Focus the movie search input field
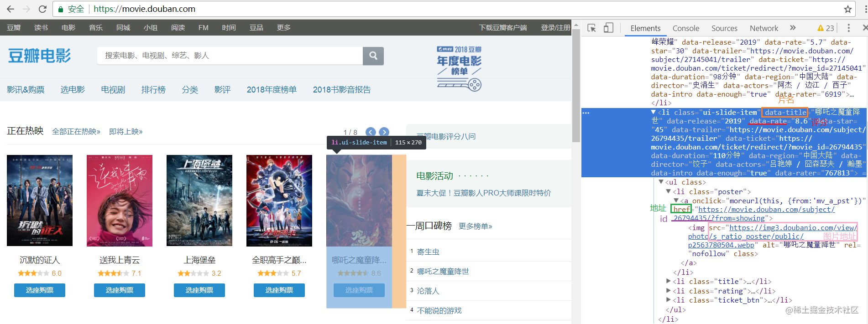 (230, 56)
